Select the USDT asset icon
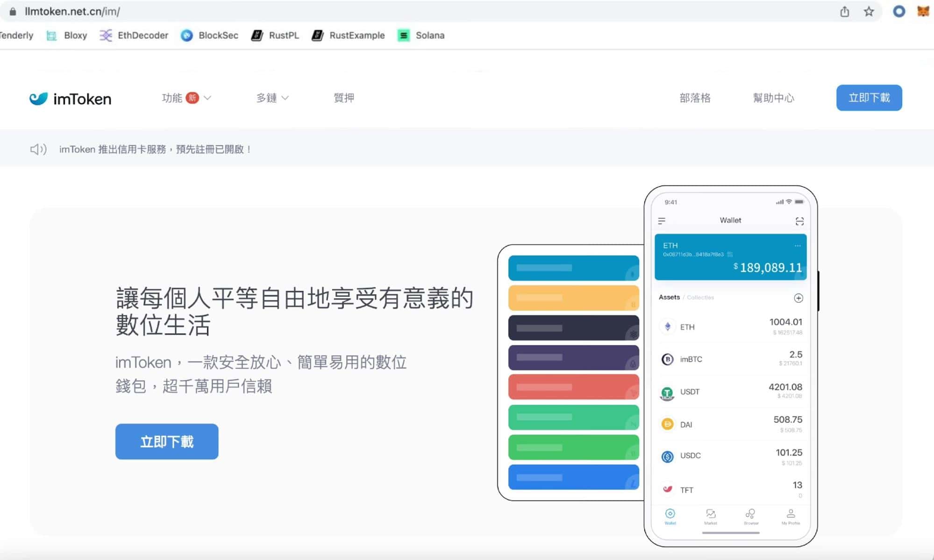 (666, 391)
